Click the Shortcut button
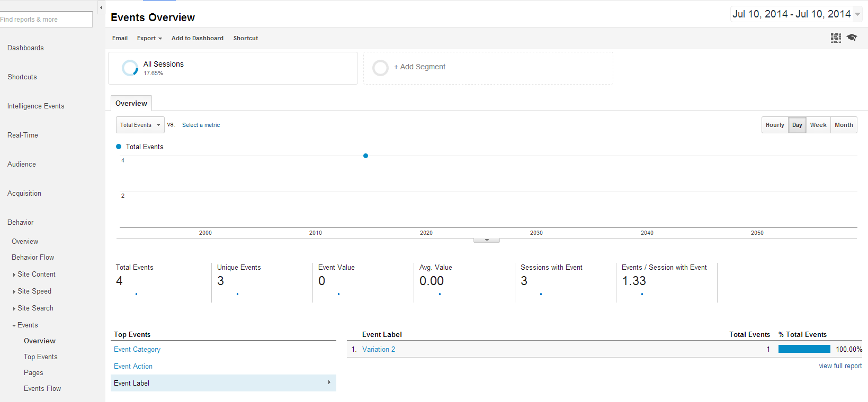Screen dimensions: 868x402 [x=246, y=38]
